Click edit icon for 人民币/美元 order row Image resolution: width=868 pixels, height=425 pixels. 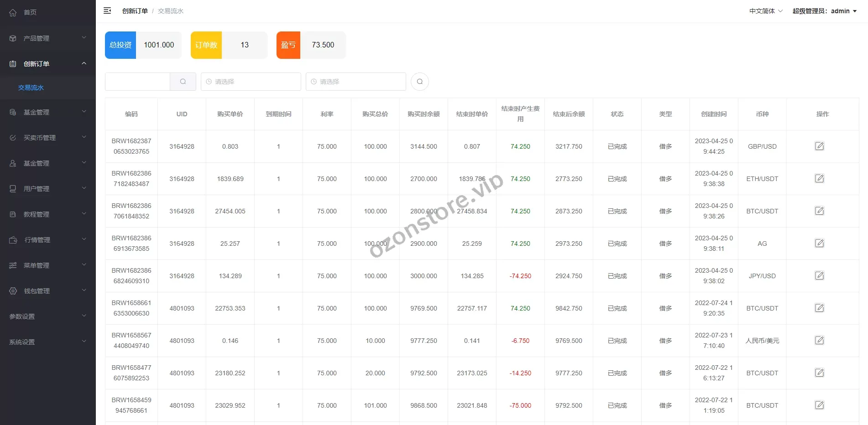(x=819, y=341)
